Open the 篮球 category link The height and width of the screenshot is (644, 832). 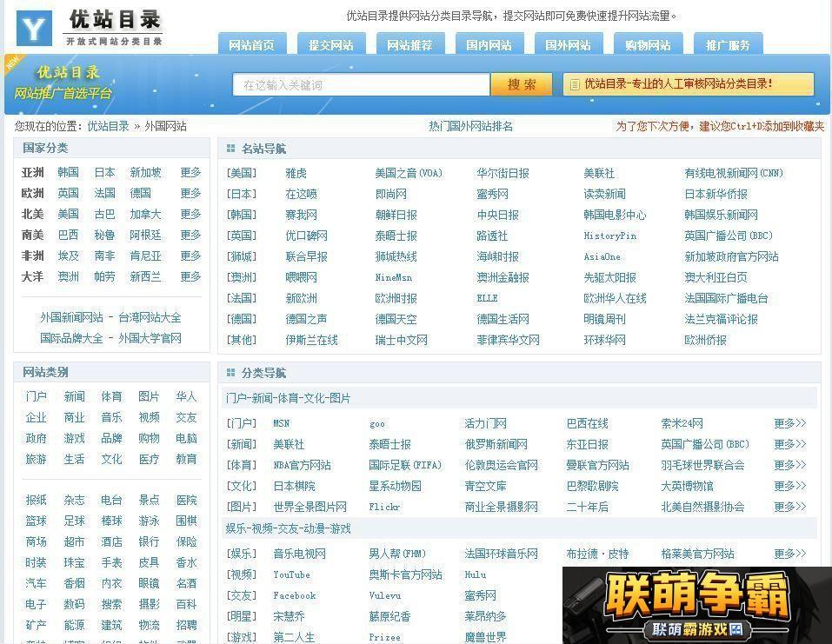pos(37,521)
